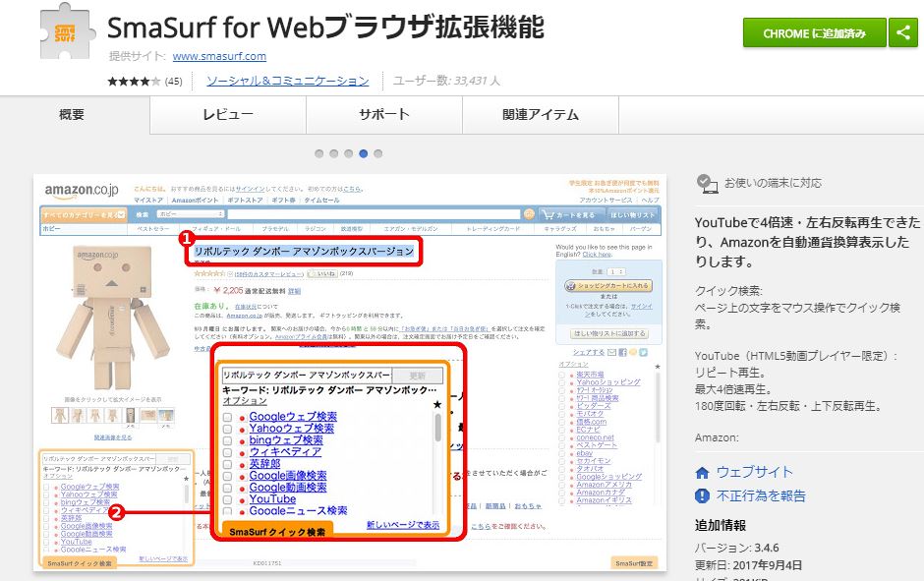Click the 追加情報 heading

[x=721, y=525]
